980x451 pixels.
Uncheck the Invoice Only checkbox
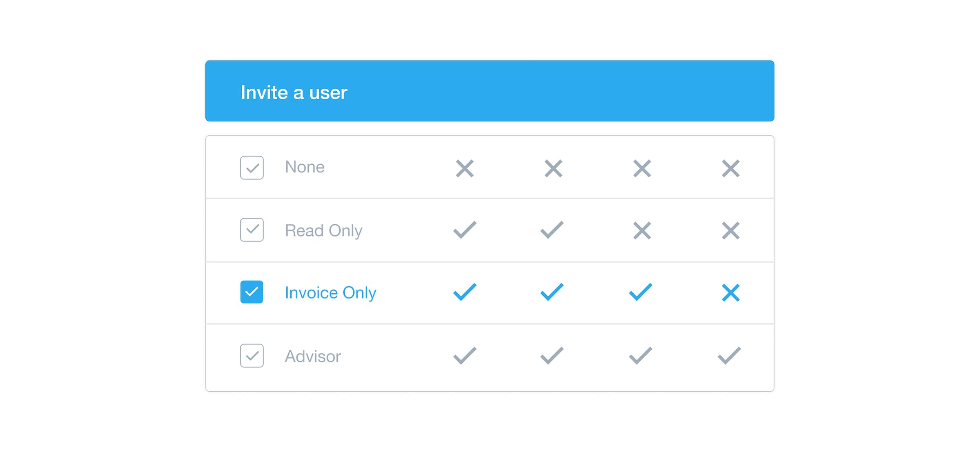252,292
